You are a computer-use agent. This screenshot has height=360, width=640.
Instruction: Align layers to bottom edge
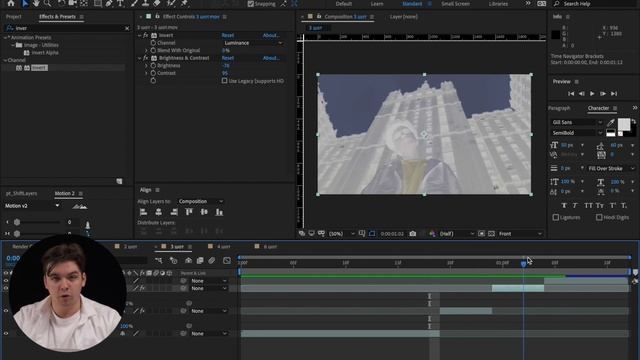coord(219,212)
